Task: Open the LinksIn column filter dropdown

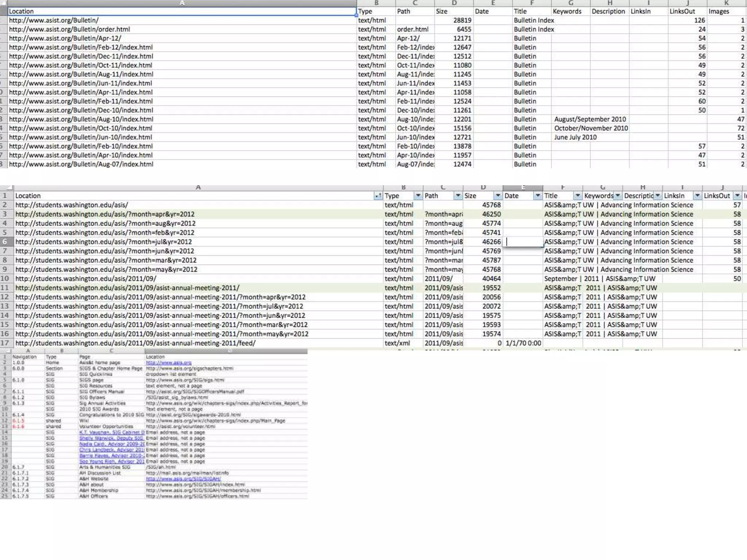Action: 697,196
